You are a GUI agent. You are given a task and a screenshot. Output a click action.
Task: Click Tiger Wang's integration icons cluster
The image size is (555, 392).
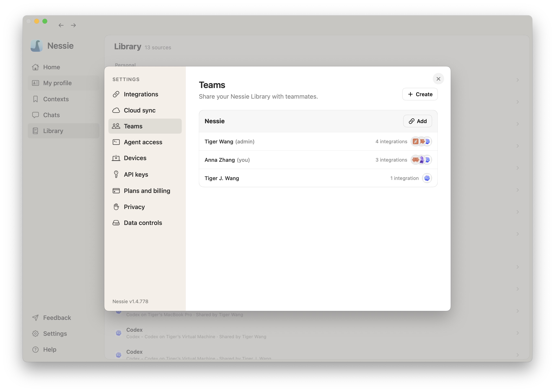point(421,142)
